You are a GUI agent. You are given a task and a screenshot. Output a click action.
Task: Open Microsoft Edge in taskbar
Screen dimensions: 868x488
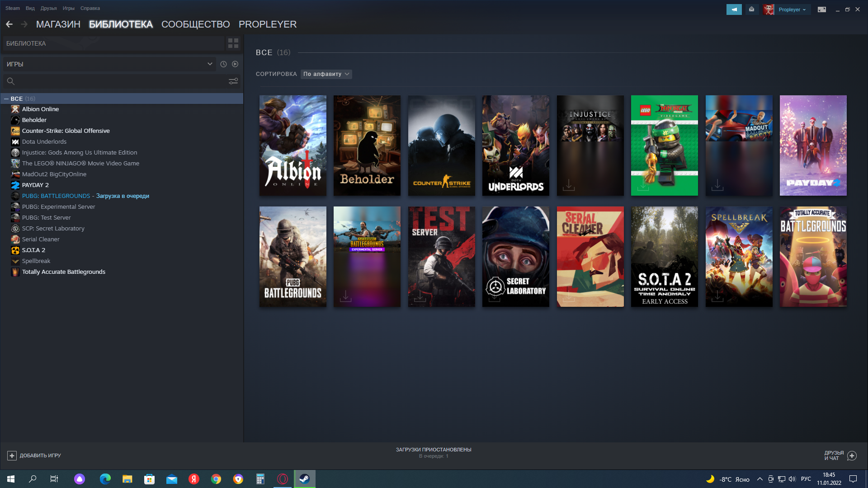105,479
